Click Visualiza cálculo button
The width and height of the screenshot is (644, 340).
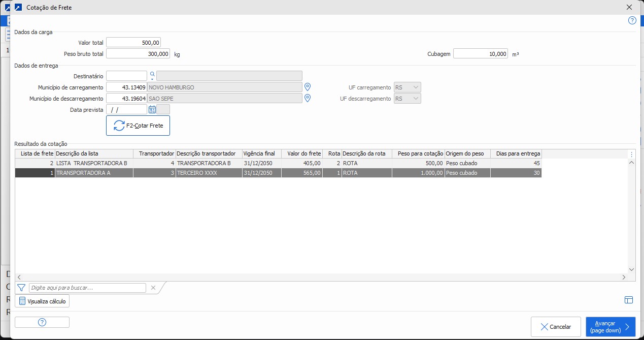42,301
